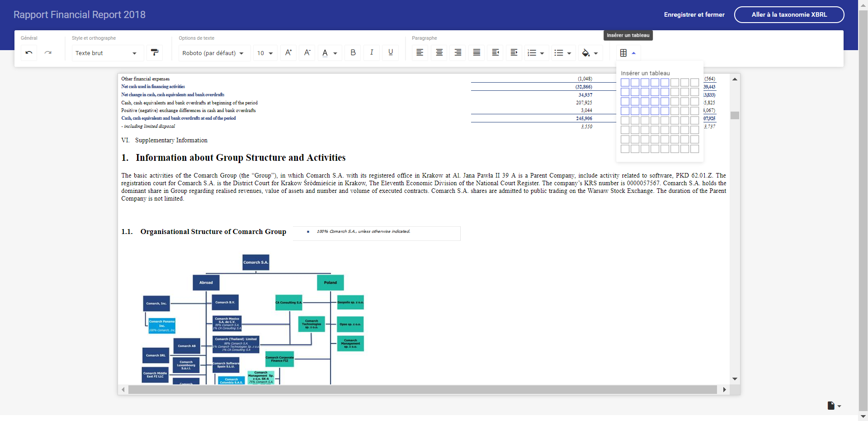Center the paragraph
Screen dimensions: 868x421
[439, 53]
